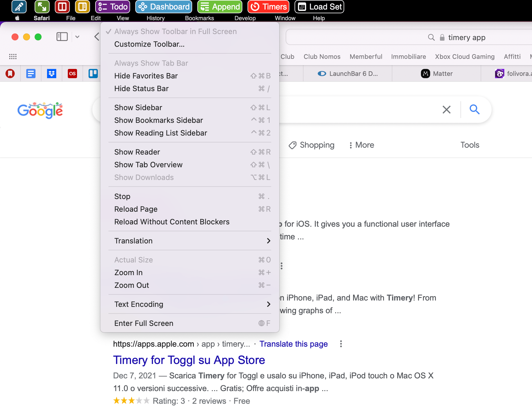Image resolution: width=532 pixels, height=413 pixels.
Task: Open Google search Tools
Action: tap(470, 145)
